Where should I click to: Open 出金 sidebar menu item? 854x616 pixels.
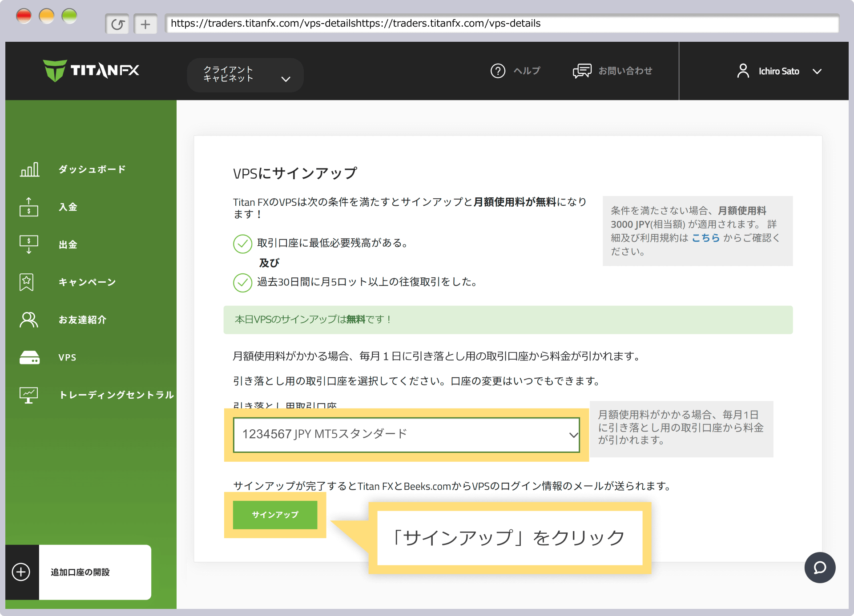[68, 244]
